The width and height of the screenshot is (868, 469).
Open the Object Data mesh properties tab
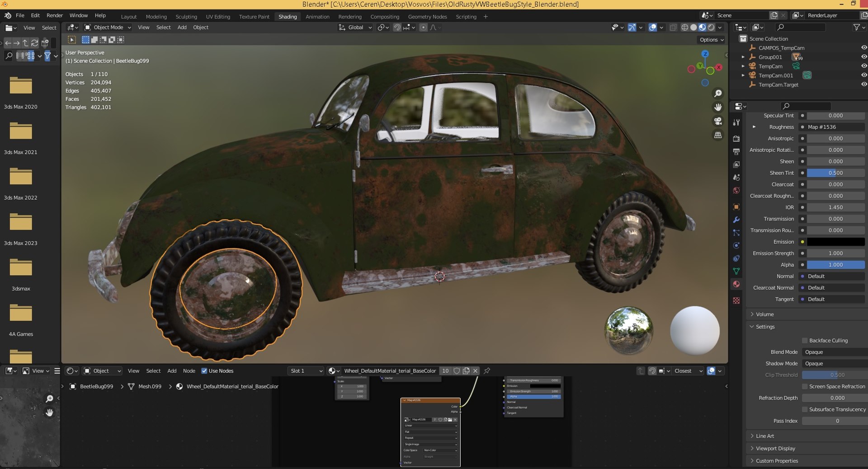pyautogui.click(x=736, y=271)
